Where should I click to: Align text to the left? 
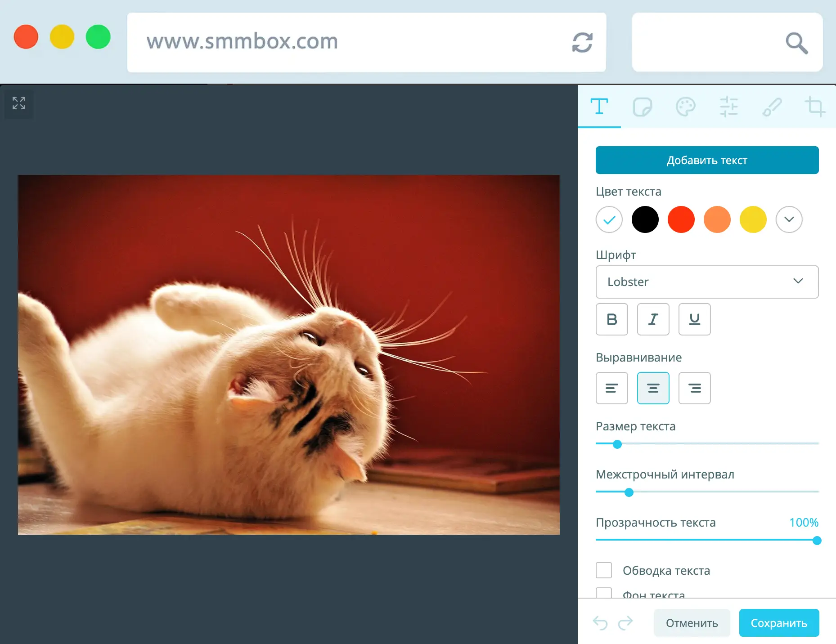612,388
